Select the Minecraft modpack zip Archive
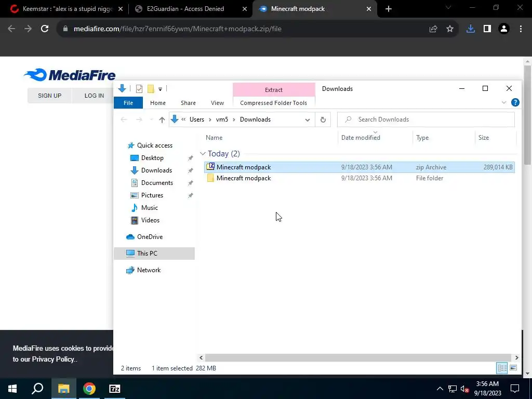 pos(360,167)
